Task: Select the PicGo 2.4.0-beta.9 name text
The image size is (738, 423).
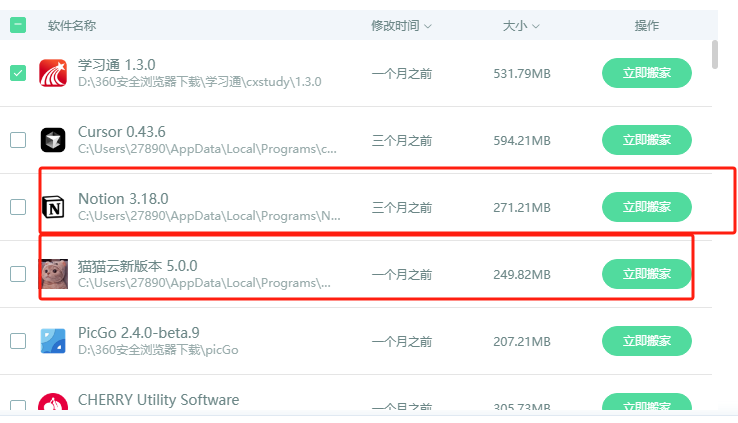Action: coord(139,333)
